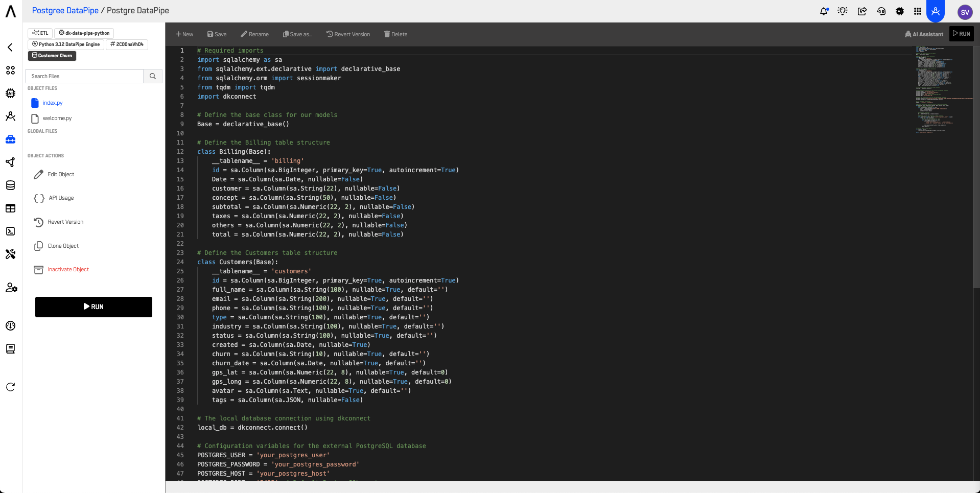Open the AI Assistant
Image resolution: width=980 pixels, height=493 pixels.
924,34
